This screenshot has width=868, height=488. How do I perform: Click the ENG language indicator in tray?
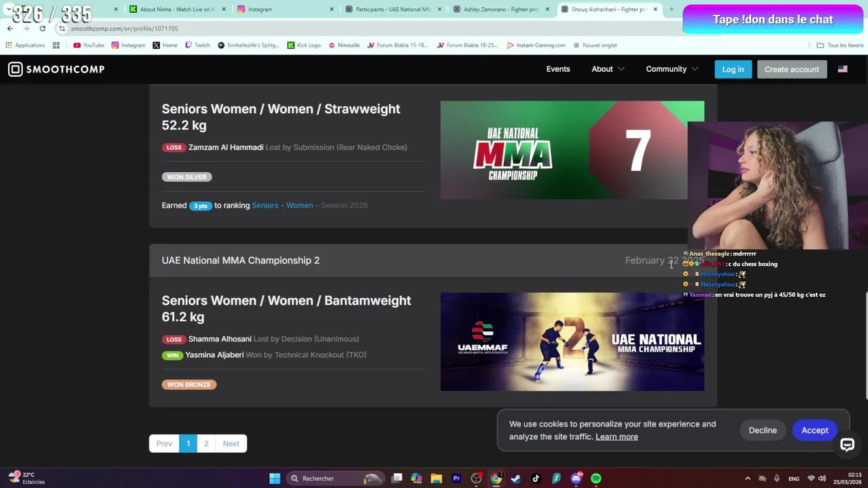(x=793, y=479)
